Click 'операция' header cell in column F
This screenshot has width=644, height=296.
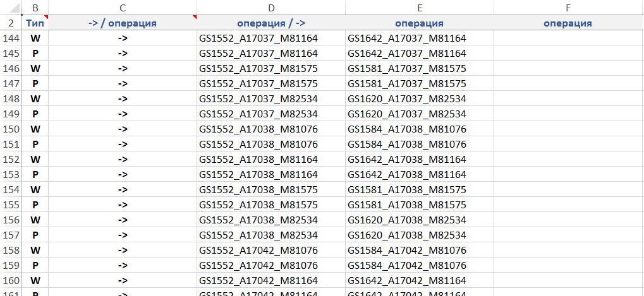tap(568, 23)
